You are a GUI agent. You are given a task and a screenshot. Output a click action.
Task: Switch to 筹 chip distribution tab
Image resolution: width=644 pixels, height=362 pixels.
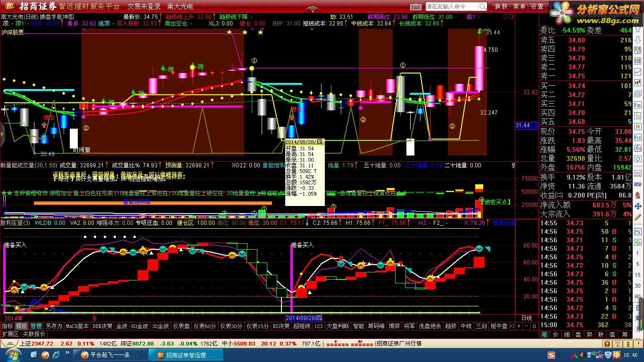click(x=625, y=334)
